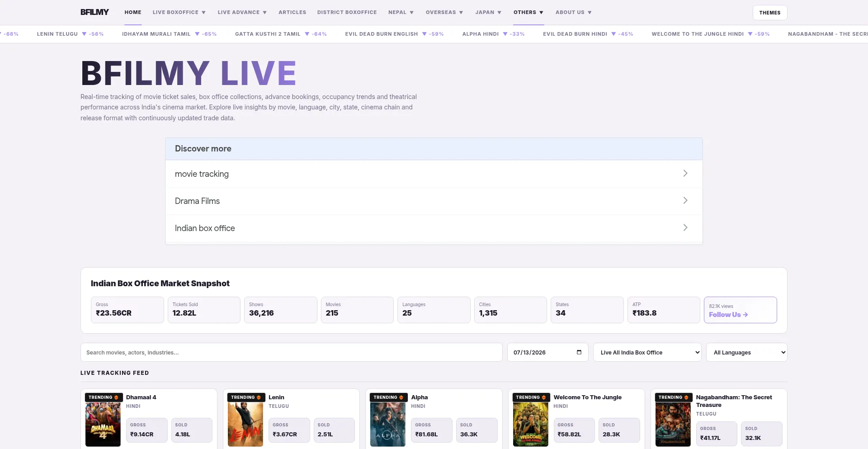Screen dimensions: 868x449
Task: Click Lenin Telugu in the ticker
Action: click(70, 34)
